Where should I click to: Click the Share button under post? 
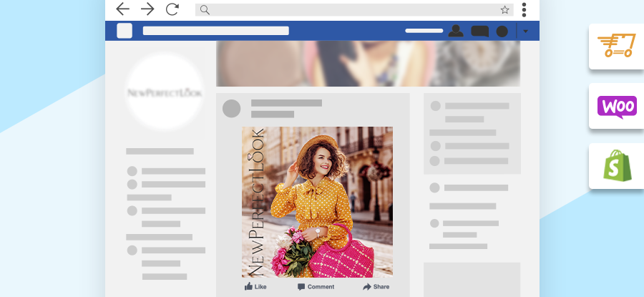pos(376,286)
